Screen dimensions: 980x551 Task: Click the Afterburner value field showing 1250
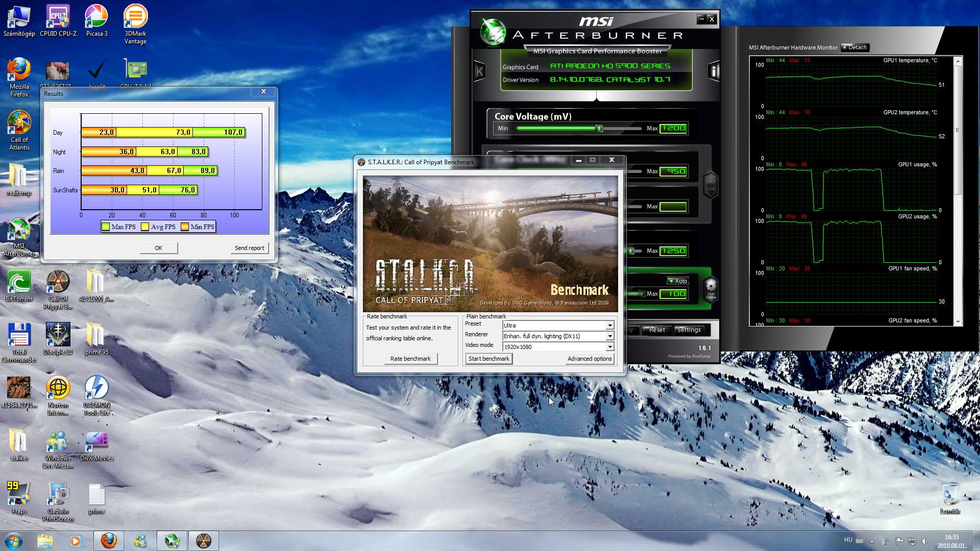pyautogui.click(x=673, y=251)
